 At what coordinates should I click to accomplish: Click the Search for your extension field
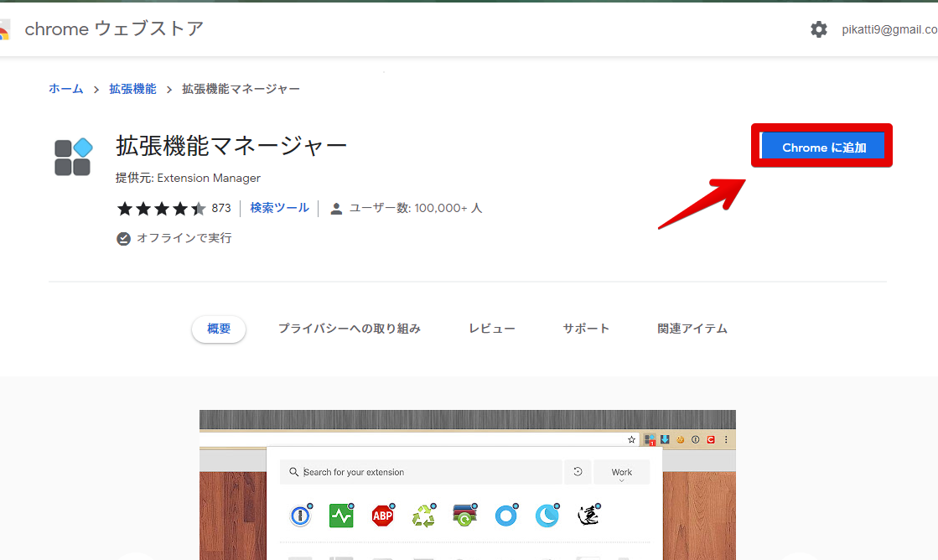(421, 472)
